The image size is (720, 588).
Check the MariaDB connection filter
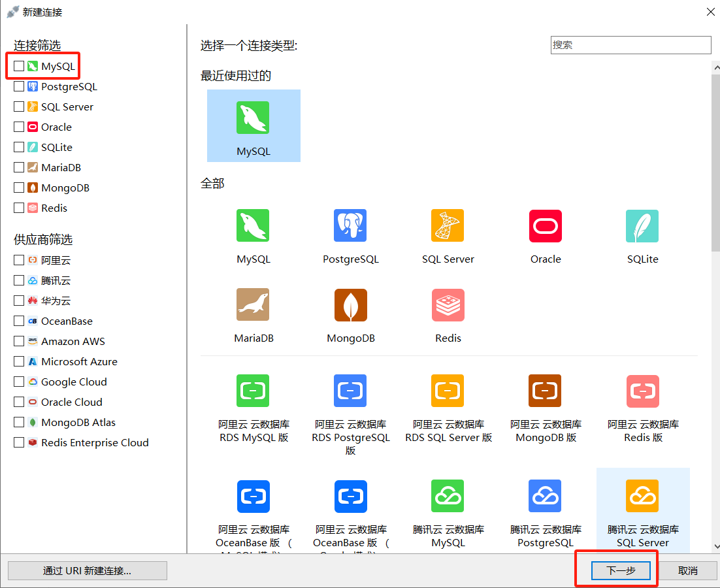point(19,167)
